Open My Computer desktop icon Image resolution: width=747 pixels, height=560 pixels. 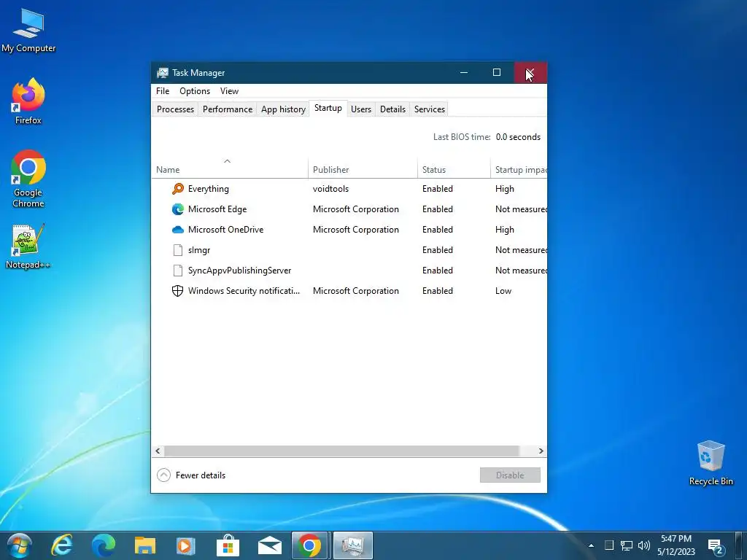(28, 31)
